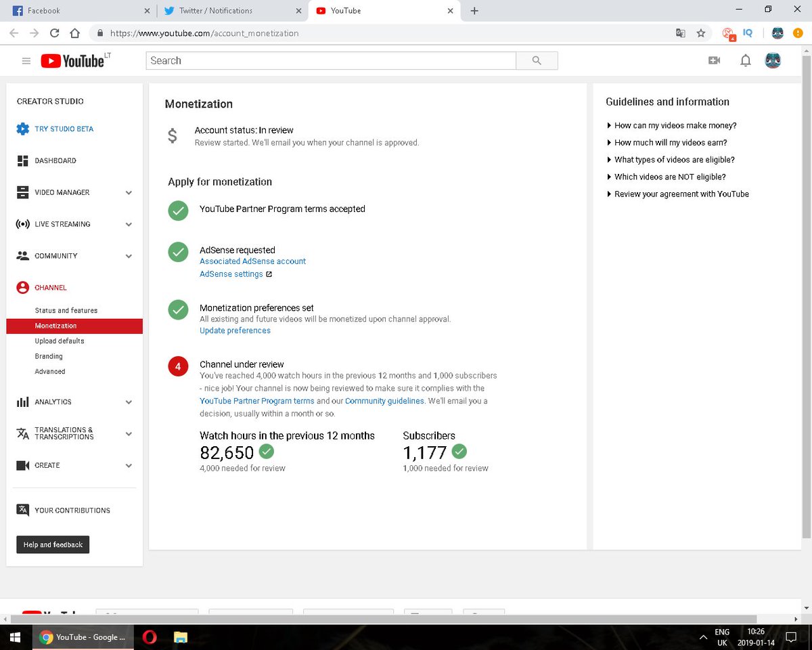Select the YouTube browser tab

coord(384,11)
